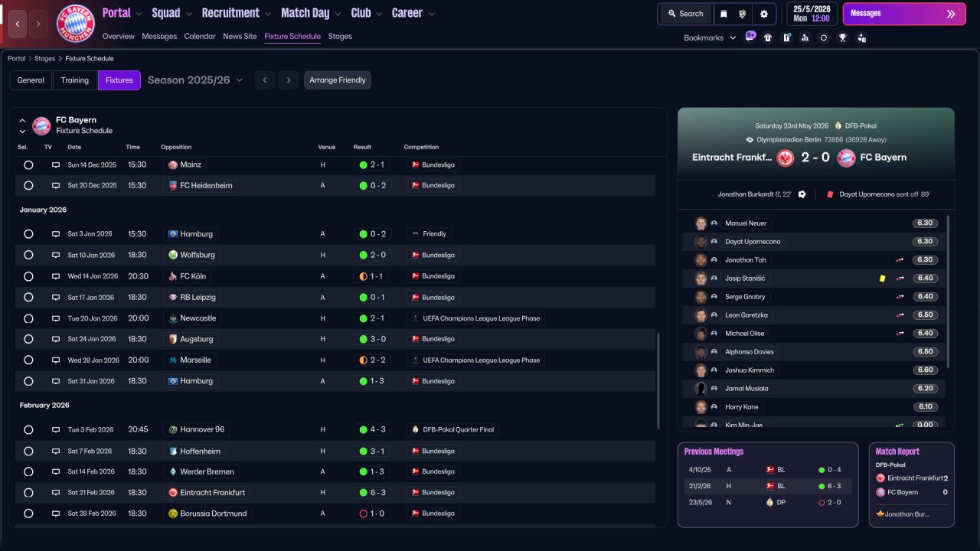980x551 pixels.
Task: Click the goal ball icon beside Jonathan Burkardt
Action: tap(802, 194)
